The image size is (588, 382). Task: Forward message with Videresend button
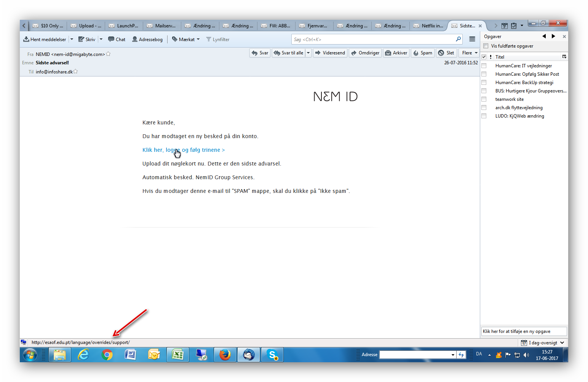[330, 53]
